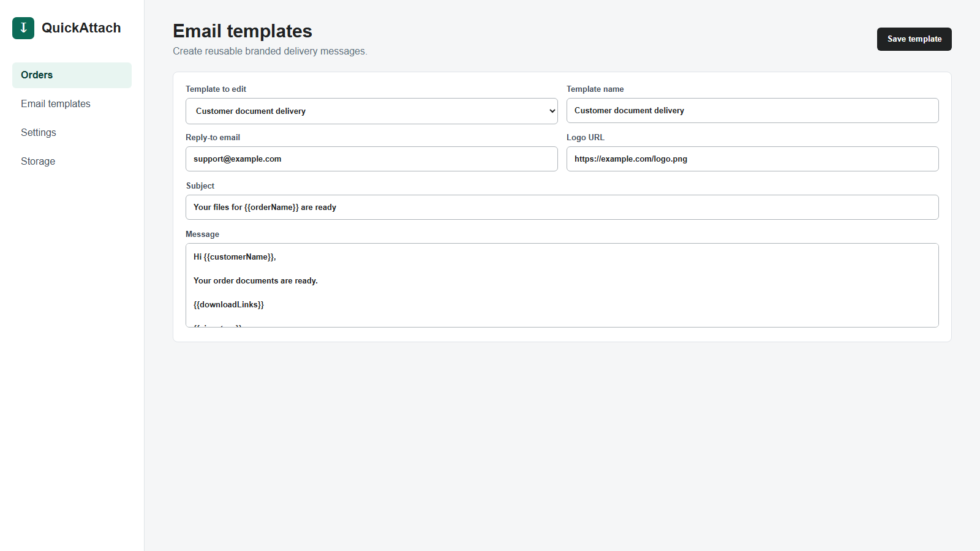
Task: Click the Template to edit label
Action: coord(216,89)
